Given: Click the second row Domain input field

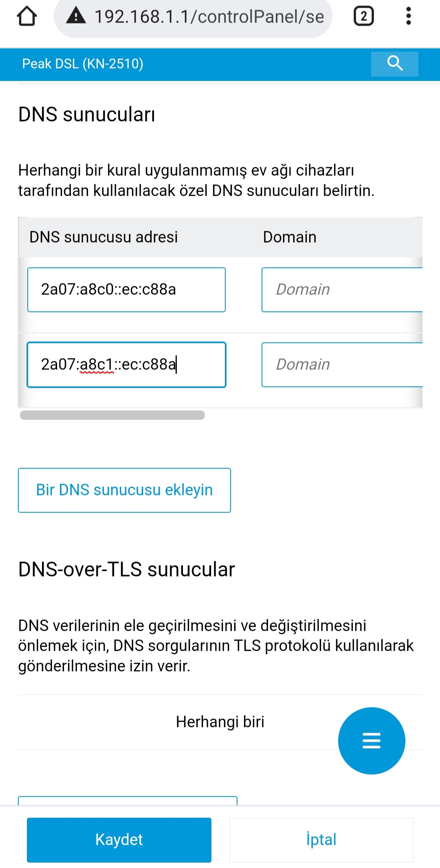Looking at the screenshot, I should tap(342, 364).
